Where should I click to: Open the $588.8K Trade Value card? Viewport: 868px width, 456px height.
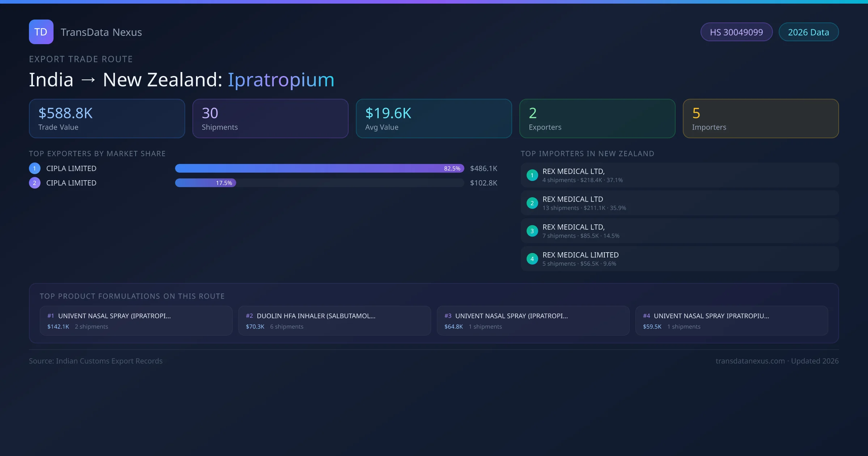(107, 118)
